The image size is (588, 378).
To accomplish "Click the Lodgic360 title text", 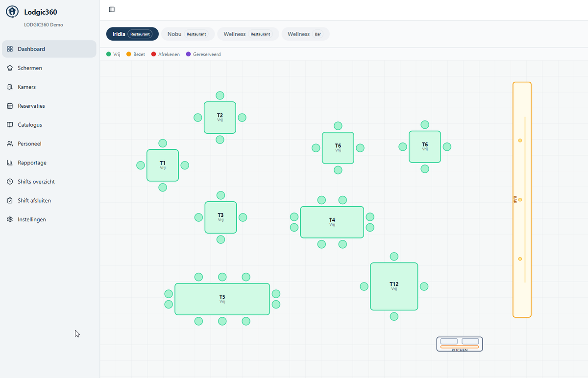I will tap(41, 12).
